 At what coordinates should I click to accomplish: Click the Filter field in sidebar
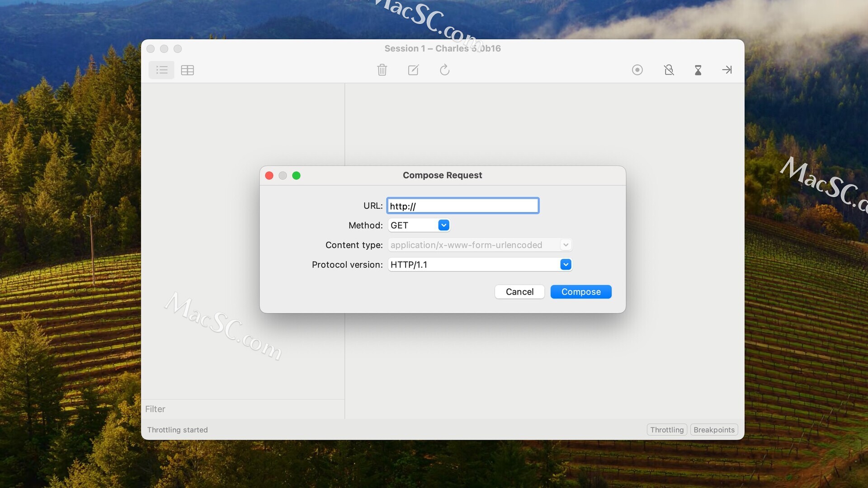click(243, 409)
